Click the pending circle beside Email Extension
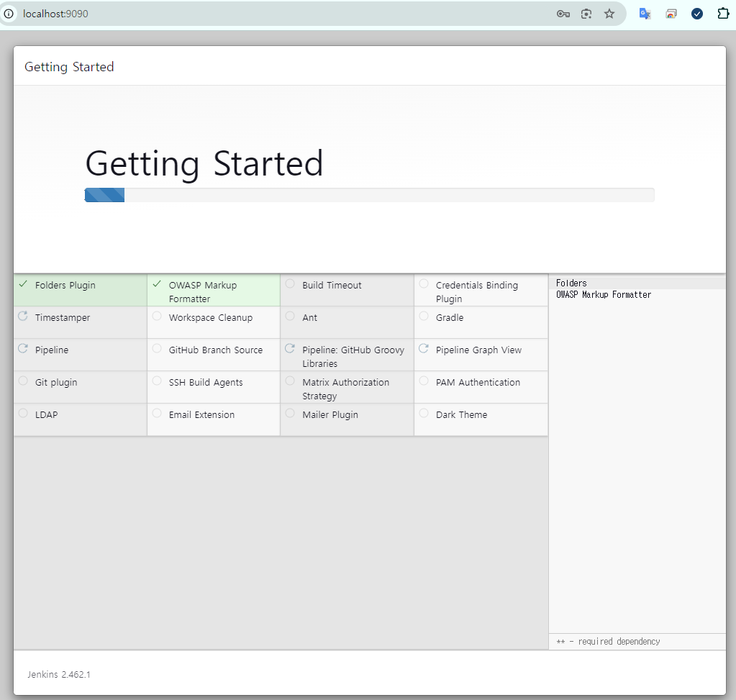The image size is (736, 700). (x=157, y=414)
